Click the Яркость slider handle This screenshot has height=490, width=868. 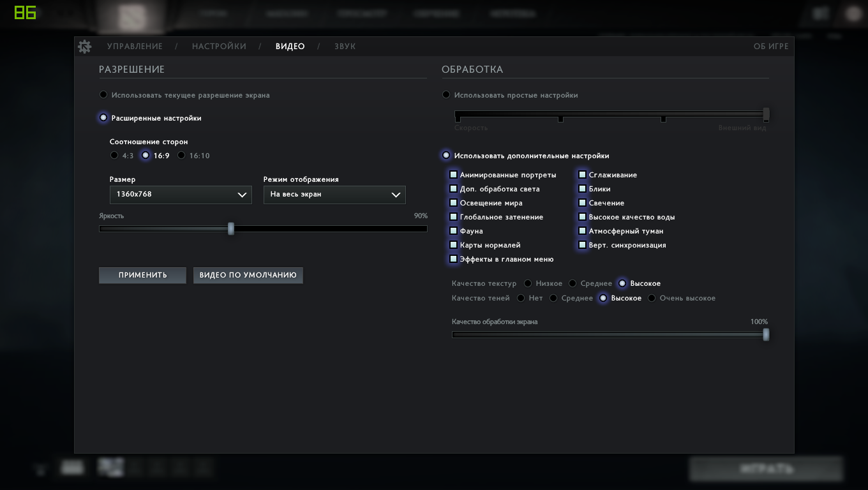click(x=231, y=228)
